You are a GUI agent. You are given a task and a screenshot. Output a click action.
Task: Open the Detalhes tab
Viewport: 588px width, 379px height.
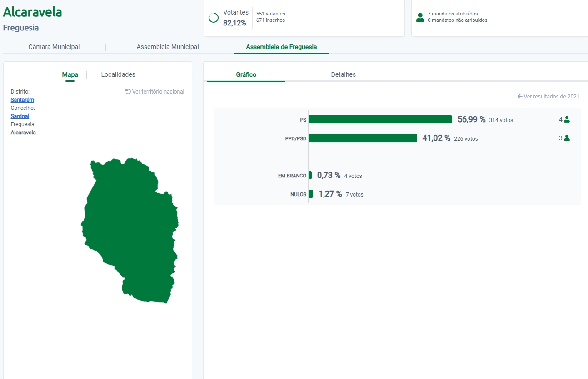point(343,74)
